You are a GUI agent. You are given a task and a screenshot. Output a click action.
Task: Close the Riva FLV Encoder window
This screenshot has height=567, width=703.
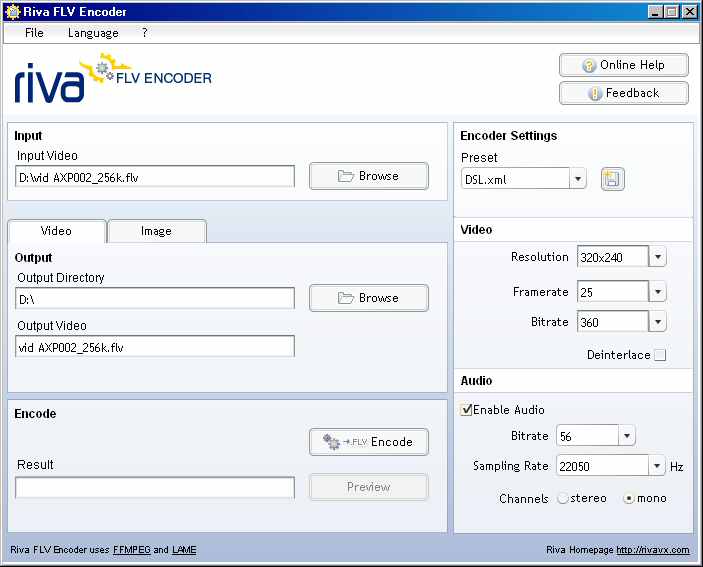[689, 12]
